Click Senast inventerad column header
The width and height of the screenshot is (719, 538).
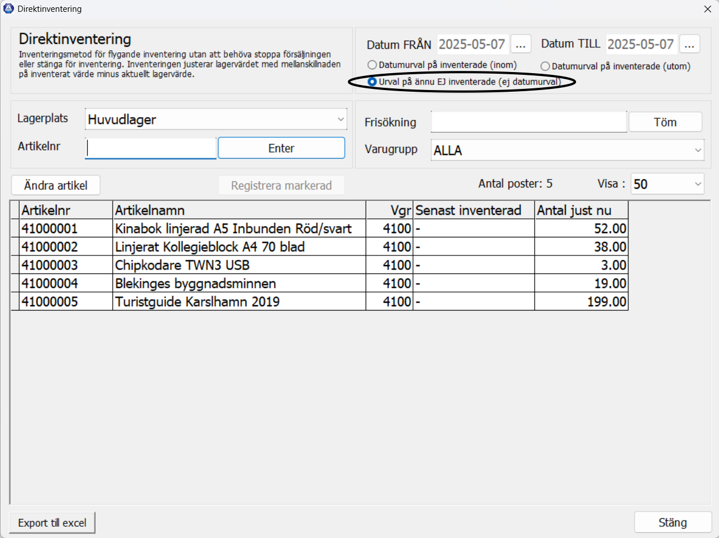[474, 210]
